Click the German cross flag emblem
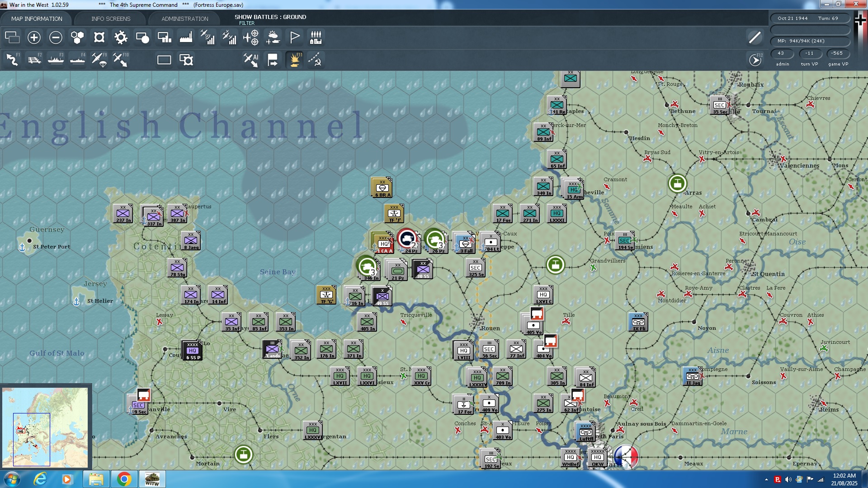The height and width of the screenshot is (488, 868). click(x=860, y=21)
